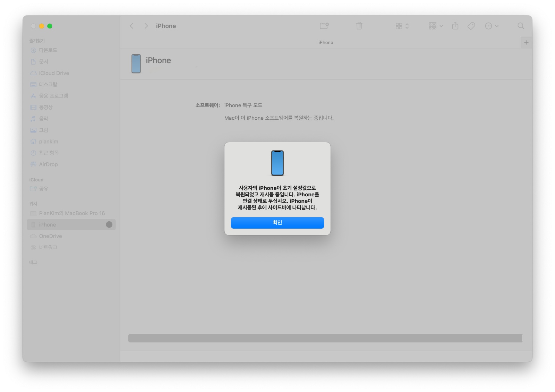Click the restore progress bar
Image resolution: width=555 pixels, height=392 pixels.
[325, 338]
